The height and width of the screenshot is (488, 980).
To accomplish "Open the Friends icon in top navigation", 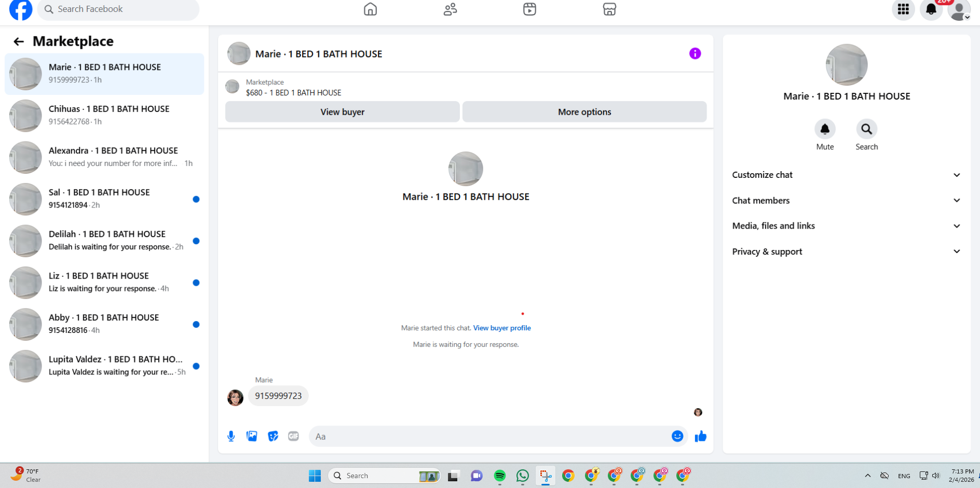I will 450,9.
